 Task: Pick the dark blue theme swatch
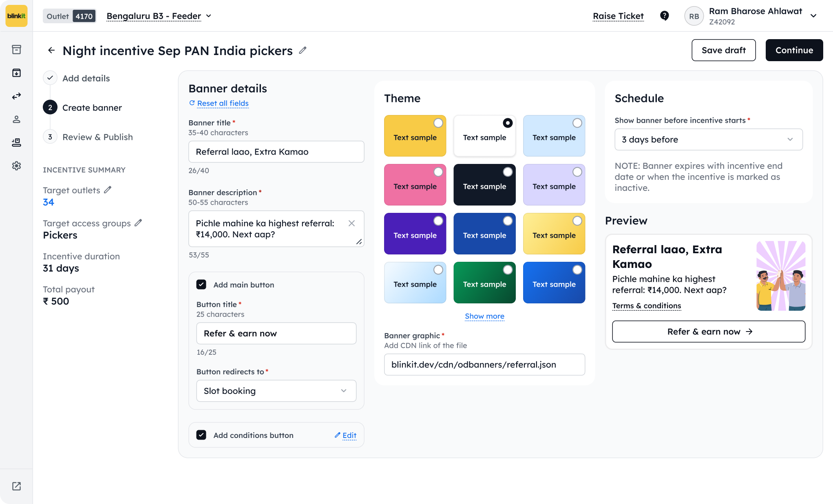click(x=484, y=234)
